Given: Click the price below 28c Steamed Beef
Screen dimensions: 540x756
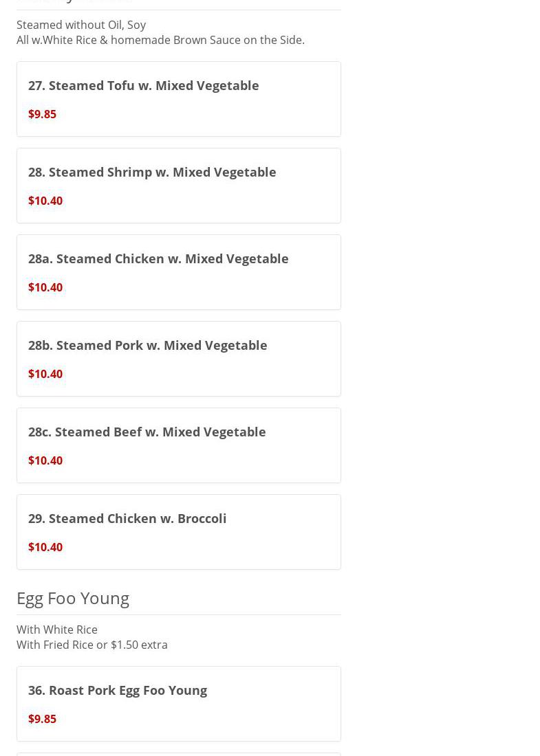Looking at the screenshot, I should [x=45, y=460].
